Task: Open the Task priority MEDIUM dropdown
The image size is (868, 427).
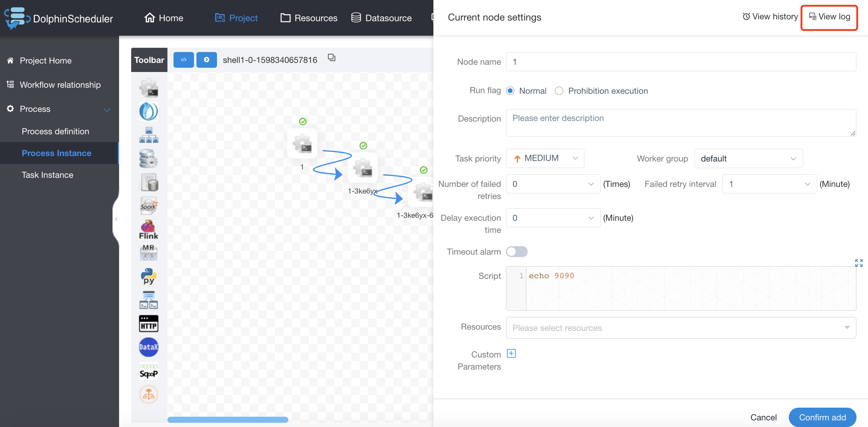Action: tap(545, 158)
